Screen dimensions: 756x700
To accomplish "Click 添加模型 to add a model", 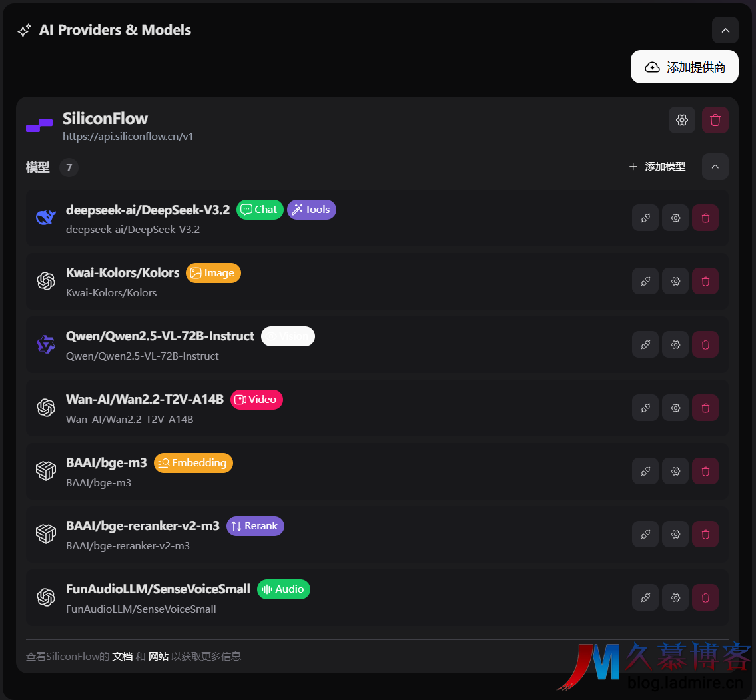I will tap(657, 167).
